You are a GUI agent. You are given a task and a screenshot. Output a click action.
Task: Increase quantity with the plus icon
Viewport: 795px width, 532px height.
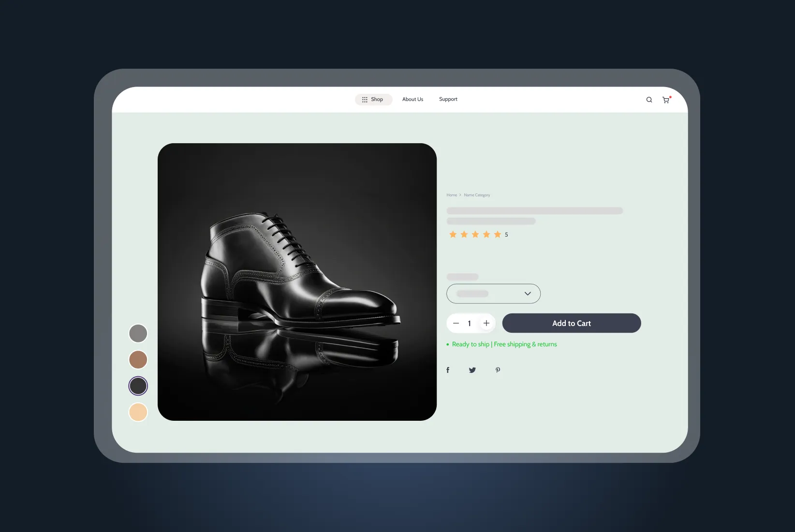point(486,323)
